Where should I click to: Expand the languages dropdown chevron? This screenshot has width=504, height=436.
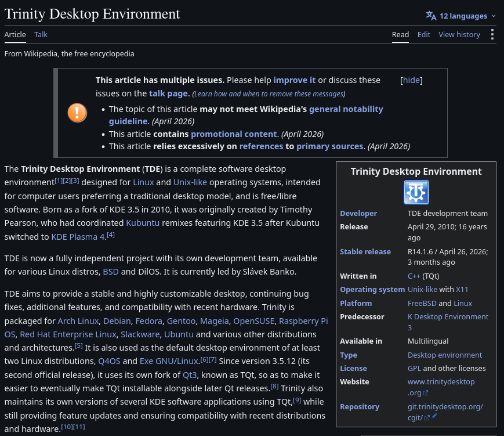pyautogui.click(x=494, y=16)
